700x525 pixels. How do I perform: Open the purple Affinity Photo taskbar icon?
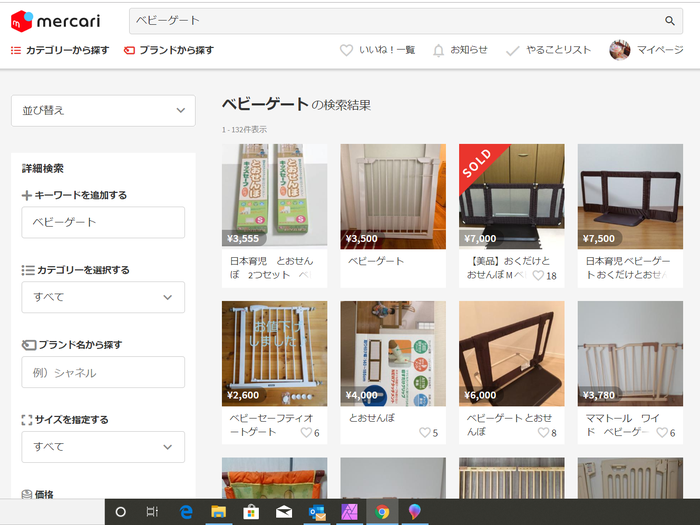(x=350, y=512)
